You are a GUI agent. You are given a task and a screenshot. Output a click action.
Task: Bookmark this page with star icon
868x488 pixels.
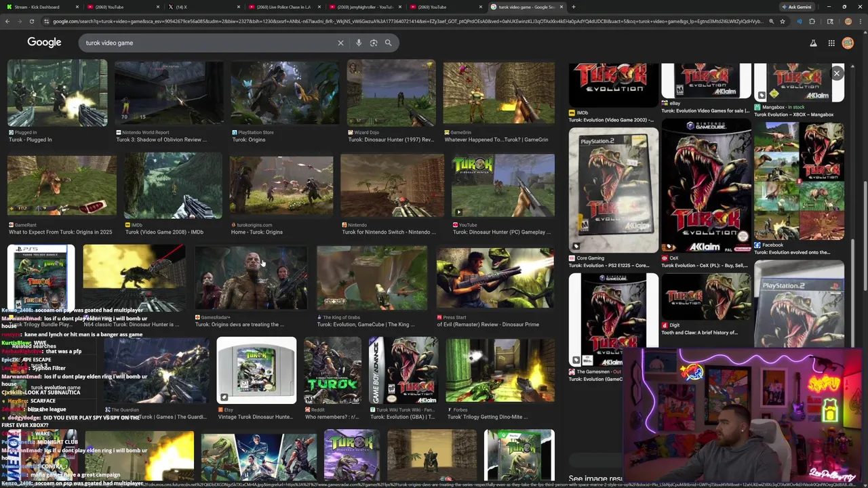coord(783,21)
